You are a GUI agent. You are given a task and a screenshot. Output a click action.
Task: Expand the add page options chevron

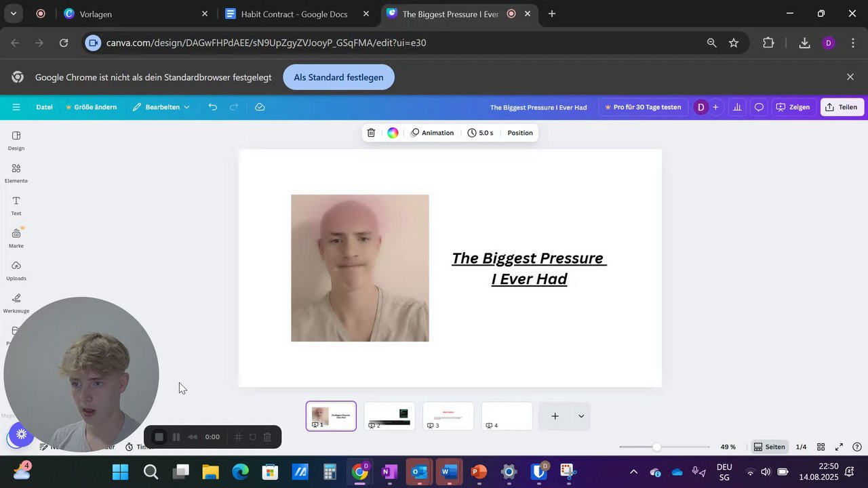581,416
